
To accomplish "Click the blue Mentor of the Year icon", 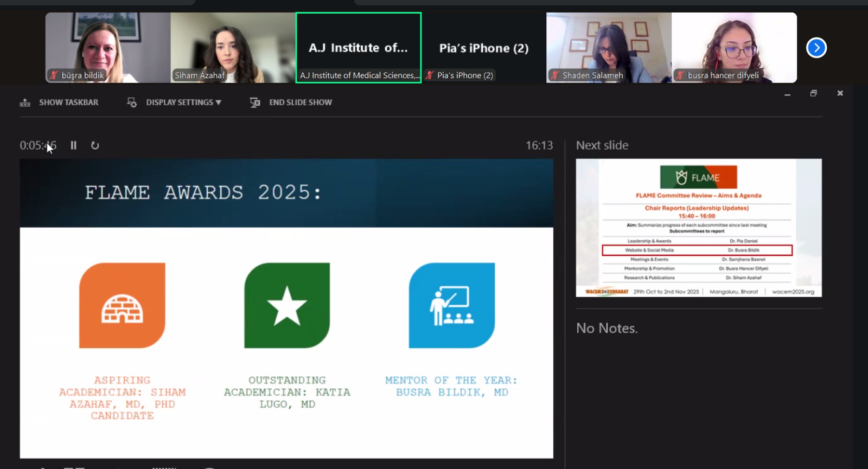I will (451, 305).
